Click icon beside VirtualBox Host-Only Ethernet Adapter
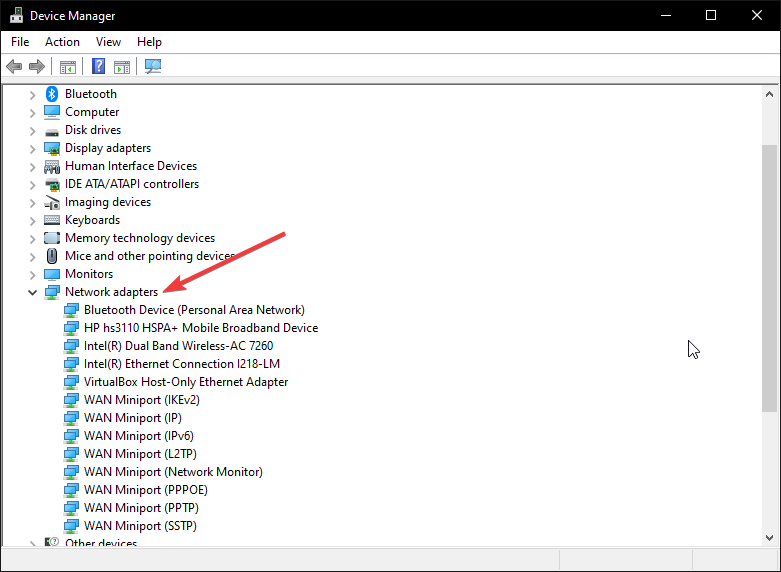Screen dimensions: 781x572 (71, 382)
